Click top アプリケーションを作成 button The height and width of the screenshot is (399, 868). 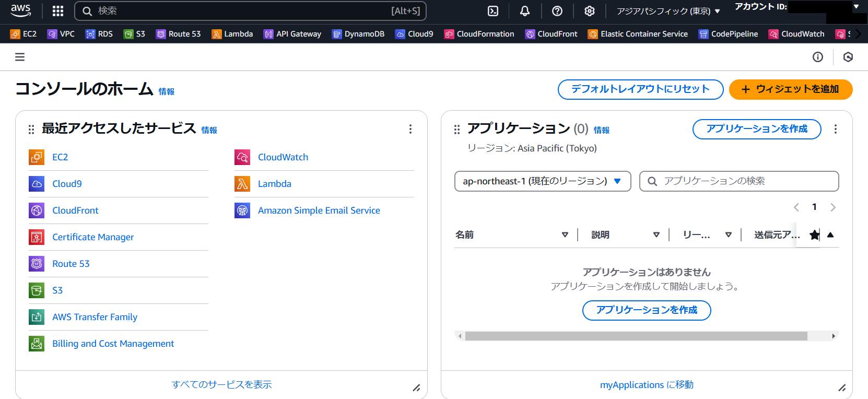757,129
